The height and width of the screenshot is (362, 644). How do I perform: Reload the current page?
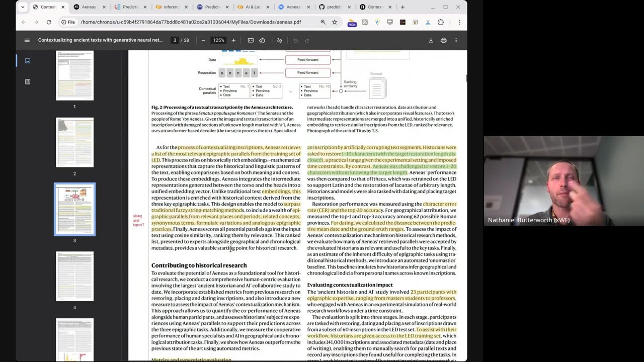tap(49, 22)
